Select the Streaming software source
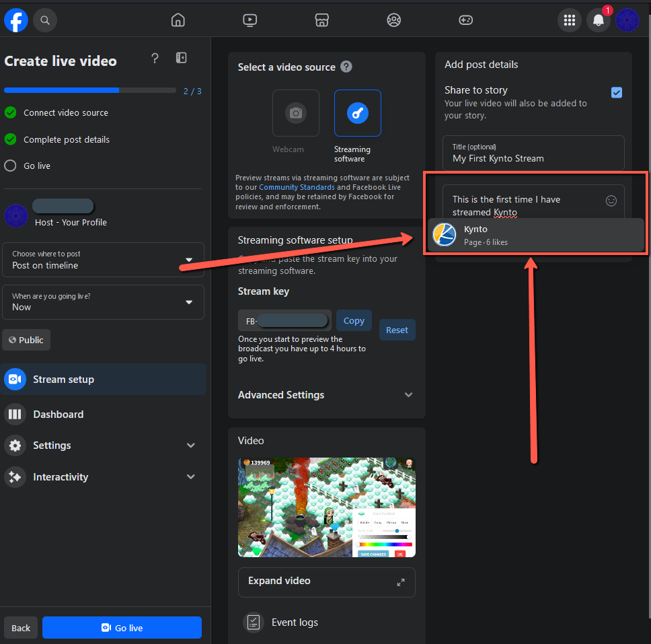This screenshot has height=644, width=651. pyautogui.click(x=358, y=113)
